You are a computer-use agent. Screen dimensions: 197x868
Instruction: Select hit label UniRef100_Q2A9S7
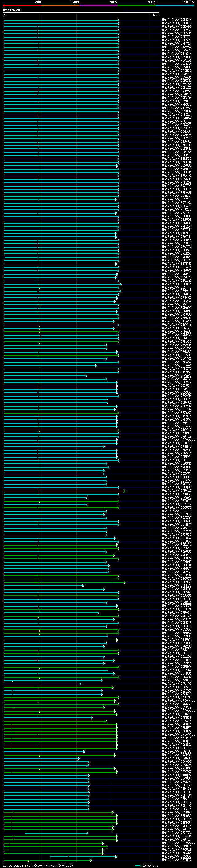tap(177, 582)
